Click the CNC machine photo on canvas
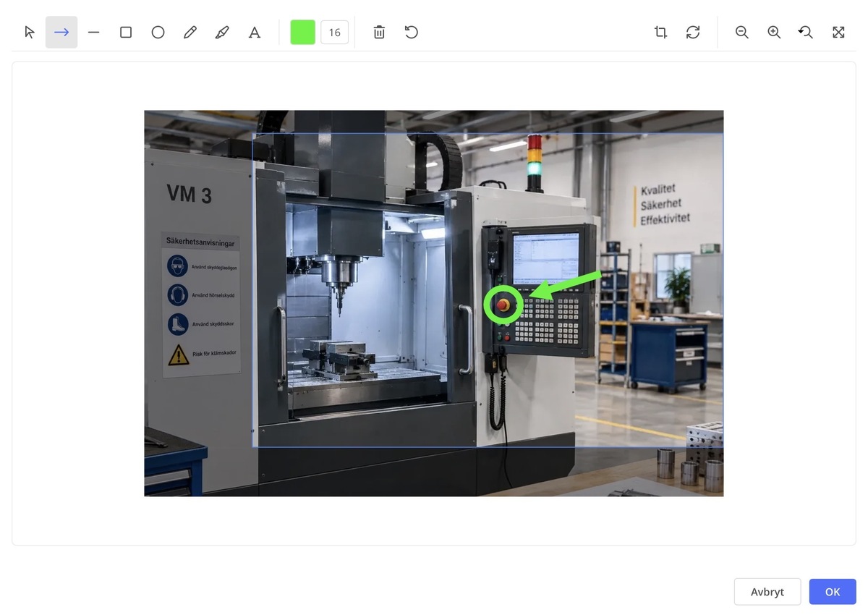 coord(434,303)
